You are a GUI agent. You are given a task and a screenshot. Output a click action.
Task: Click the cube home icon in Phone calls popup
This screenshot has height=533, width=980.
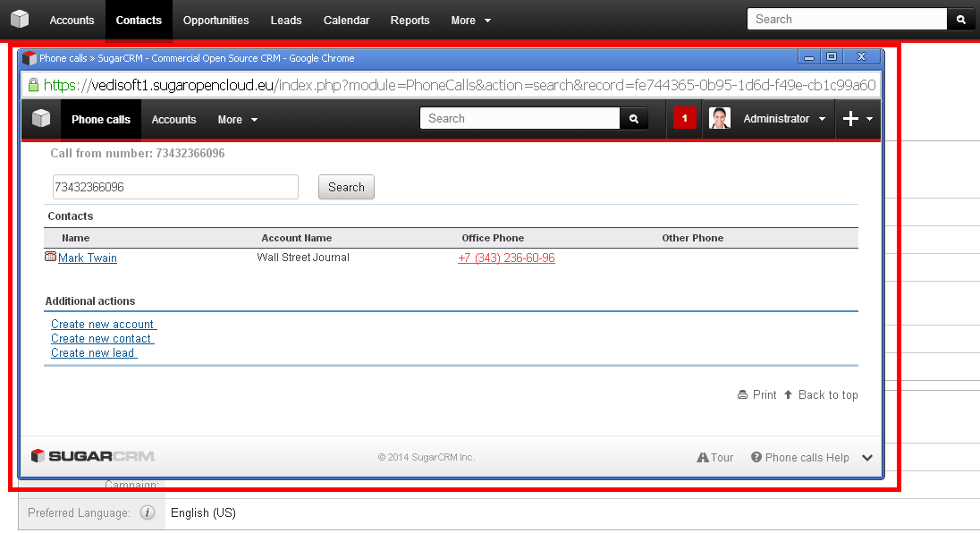coord(41,118)
